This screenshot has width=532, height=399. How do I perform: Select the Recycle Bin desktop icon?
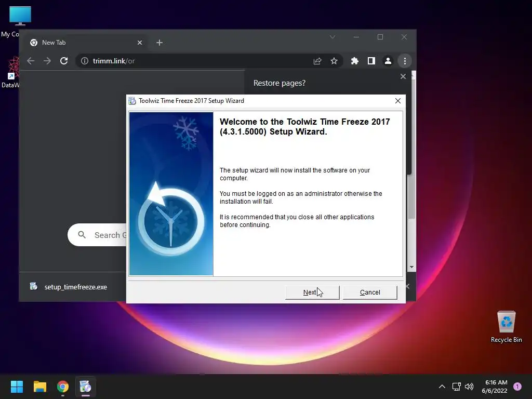tap(506, 327)
